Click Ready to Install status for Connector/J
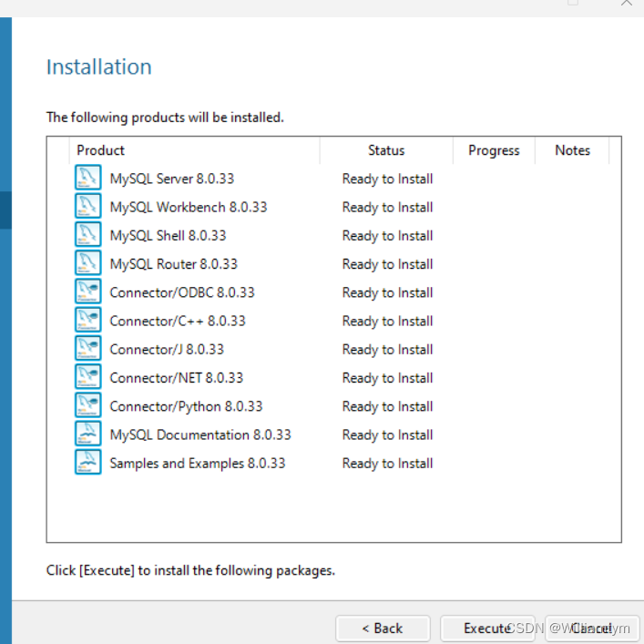Image resolution: width=644 pixels, height=644 pixels. pos(387,349)
